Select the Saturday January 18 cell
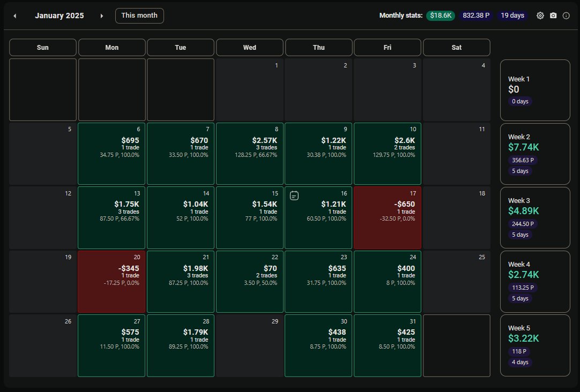 pos(457,217)
